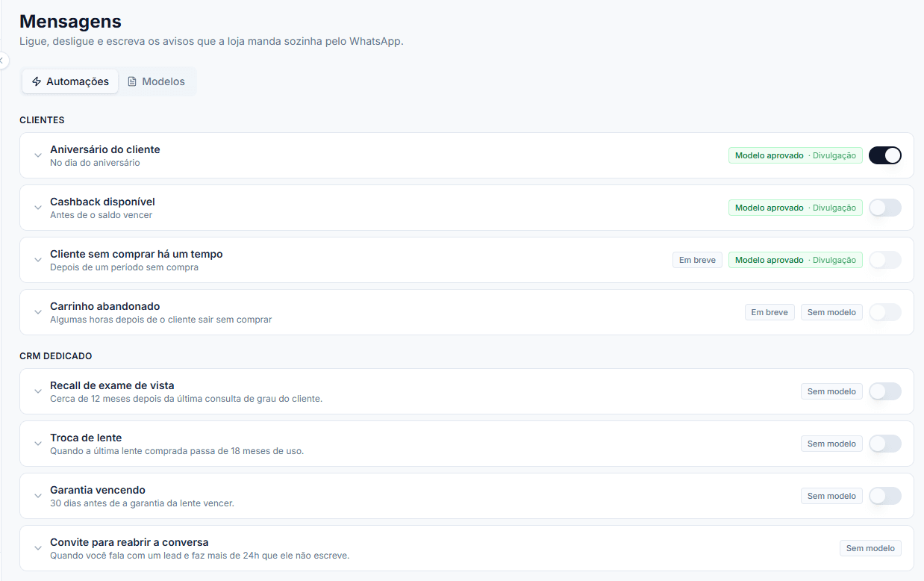Click the CLIENTES section heading
The image size is (924, 581).
click(42, 120)
